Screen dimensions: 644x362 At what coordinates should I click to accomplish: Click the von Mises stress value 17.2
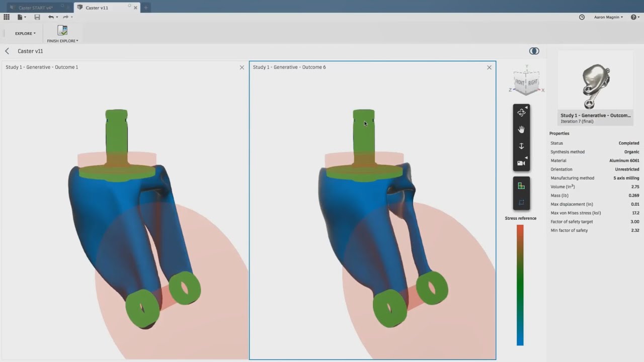click(635, 213)
